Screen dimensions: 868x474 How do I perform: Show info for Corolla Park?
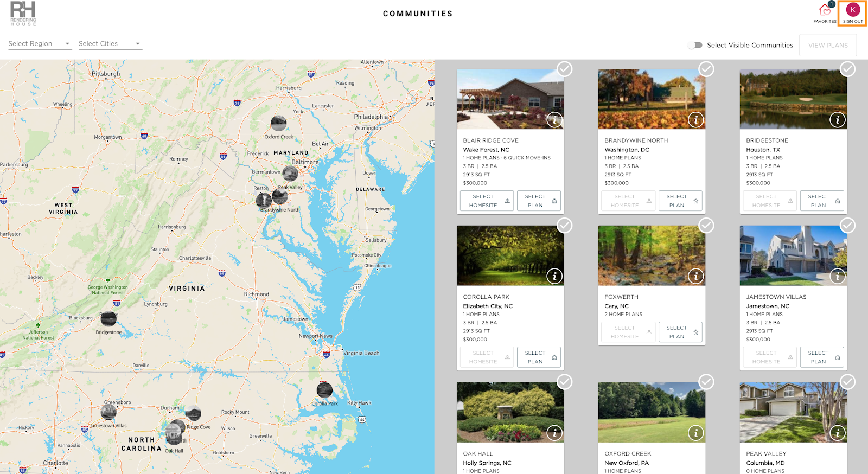[554, 276]
